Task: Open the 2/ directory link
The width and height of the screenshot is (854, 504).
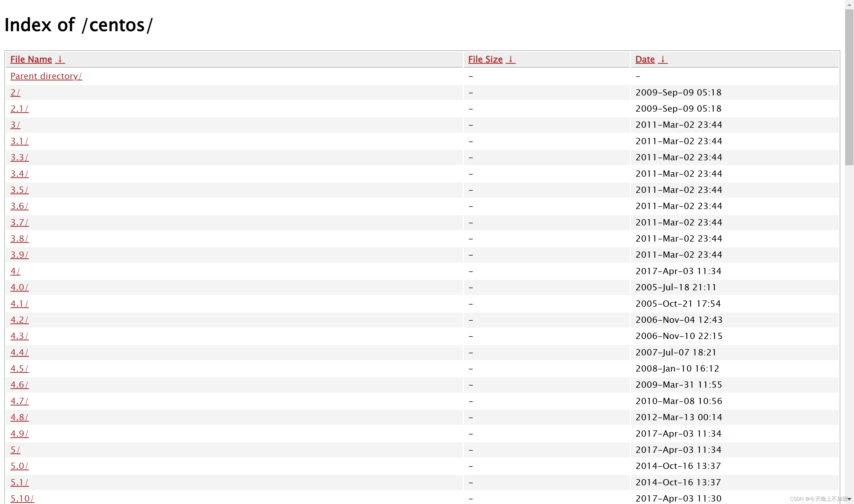Action: pos(15,92)
